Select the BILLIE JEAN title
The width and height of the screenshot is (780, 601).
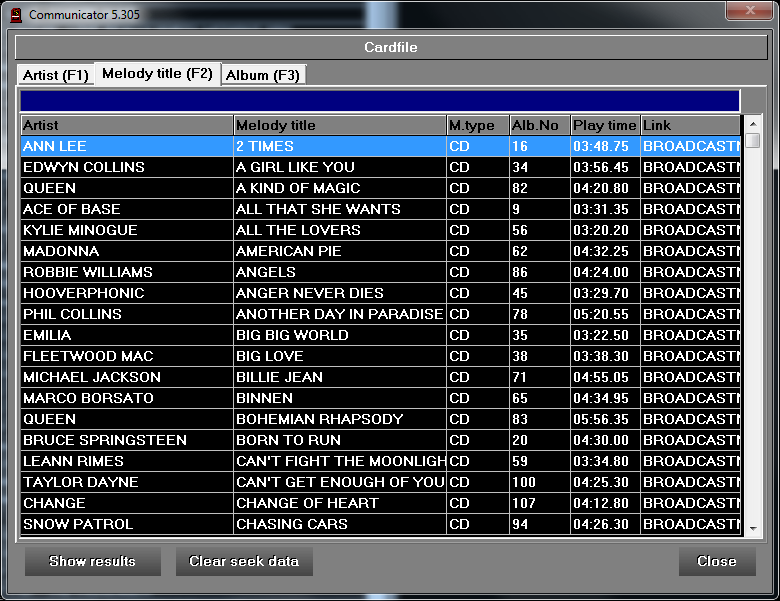pyautogui.click(x=279, y=377)
